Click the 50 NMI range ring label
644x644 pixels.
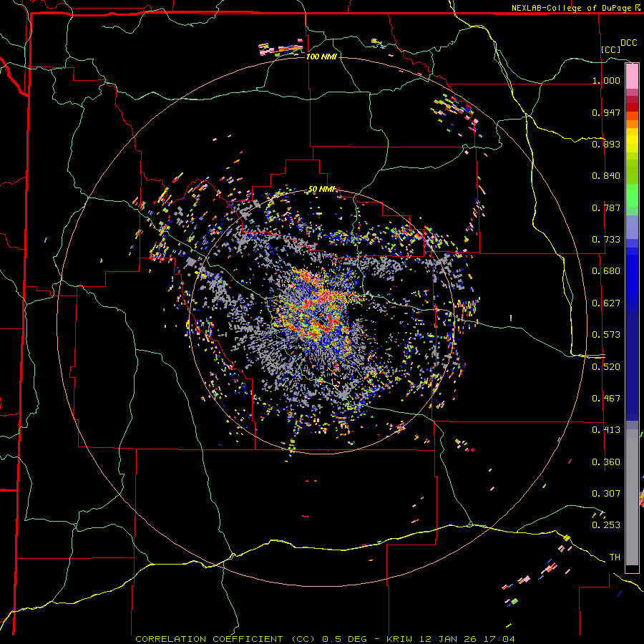323,190
